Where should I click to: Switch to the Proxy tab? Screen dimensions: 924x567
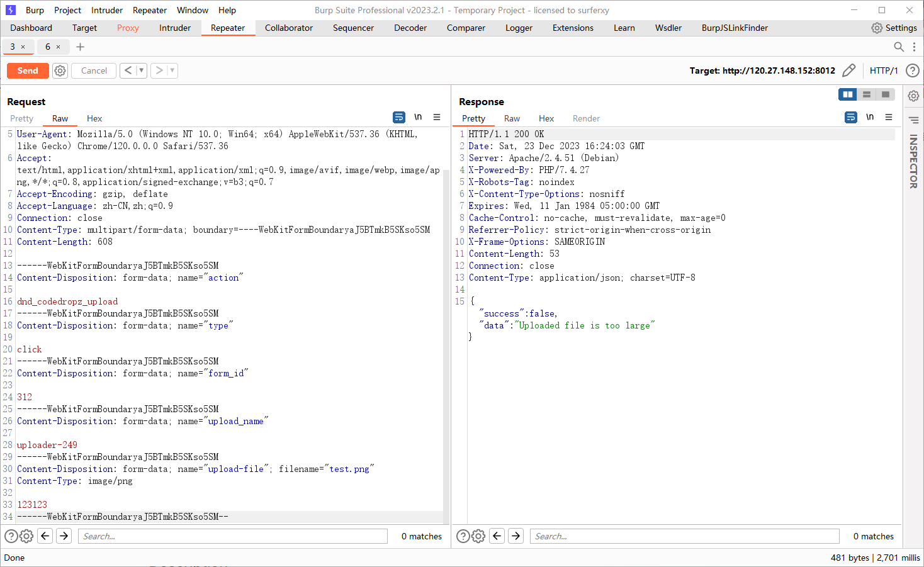pos(128,28)
